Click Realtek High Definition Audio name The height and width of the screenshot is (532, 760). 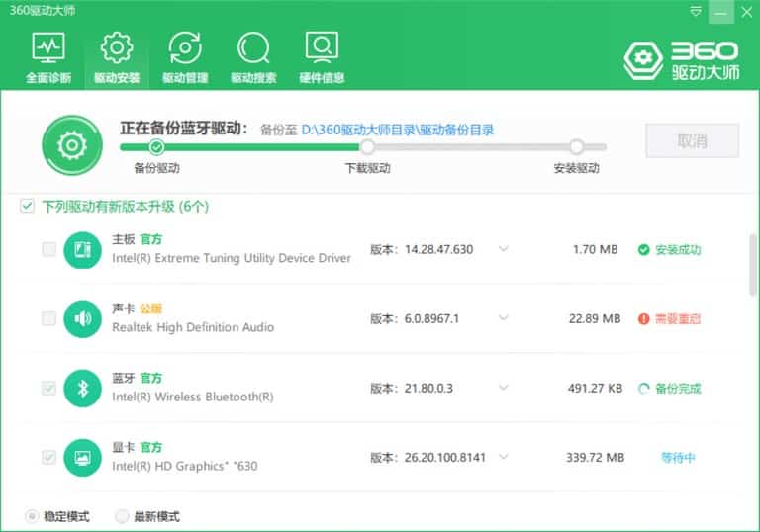tap(193, 327)
